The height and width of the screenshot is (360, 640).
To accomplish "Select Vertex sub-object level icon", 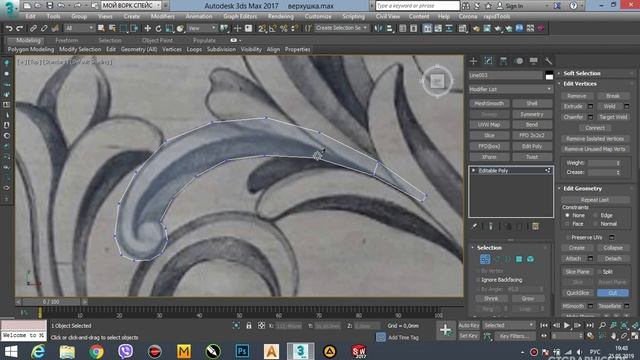I will (485, 259).
